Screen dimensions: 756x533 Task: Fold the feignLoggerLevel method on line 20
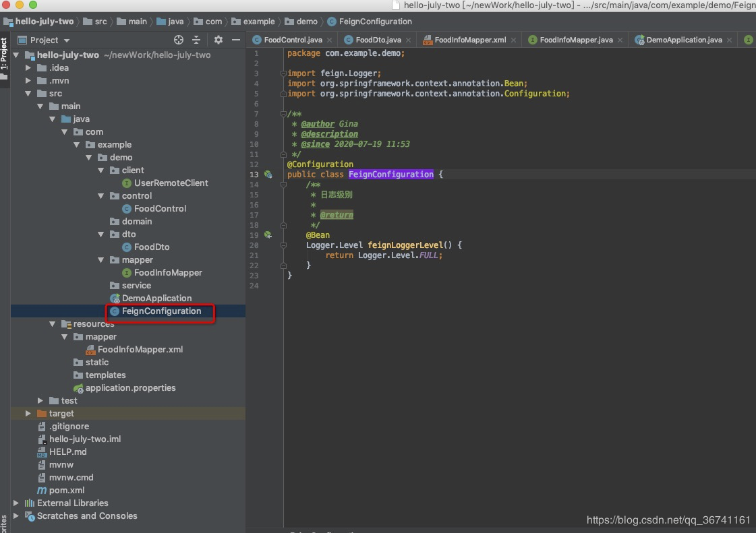pyautogui.click(x=283, y=245)
